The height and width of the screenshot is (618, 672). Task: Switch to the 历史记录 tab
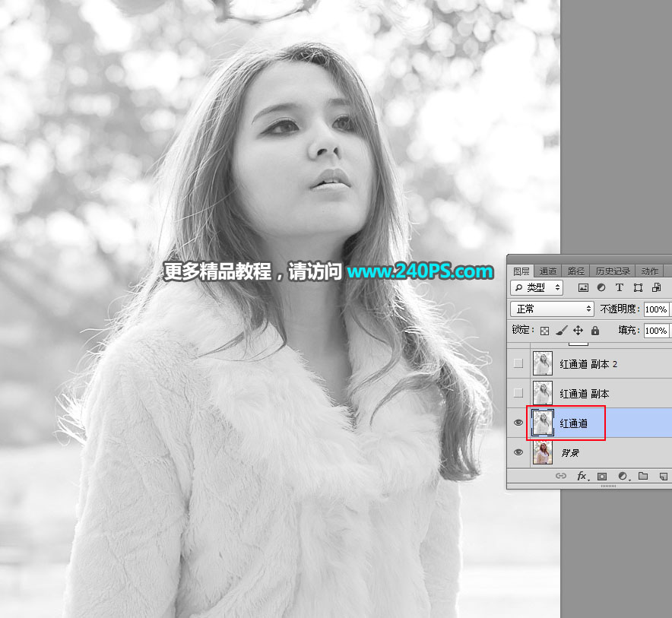pos(613,271)
